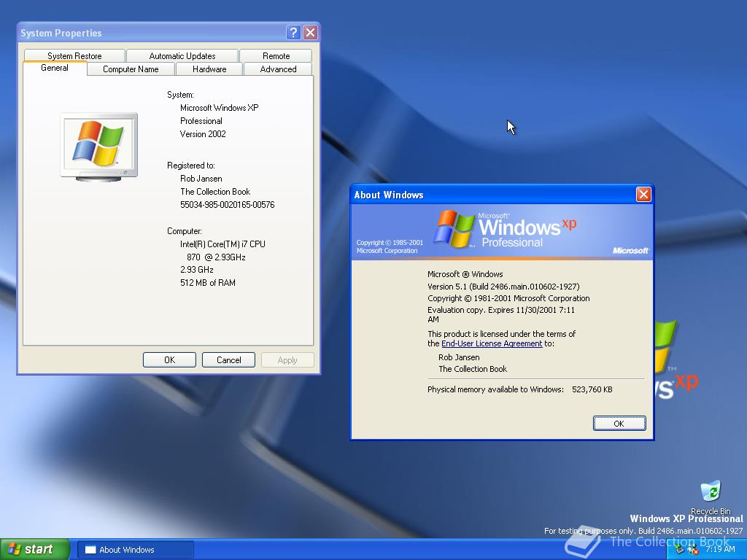The height and width of the screenshot is (560, 747).
Task: Open the Computer Name tab
Action: coord(131,69)
